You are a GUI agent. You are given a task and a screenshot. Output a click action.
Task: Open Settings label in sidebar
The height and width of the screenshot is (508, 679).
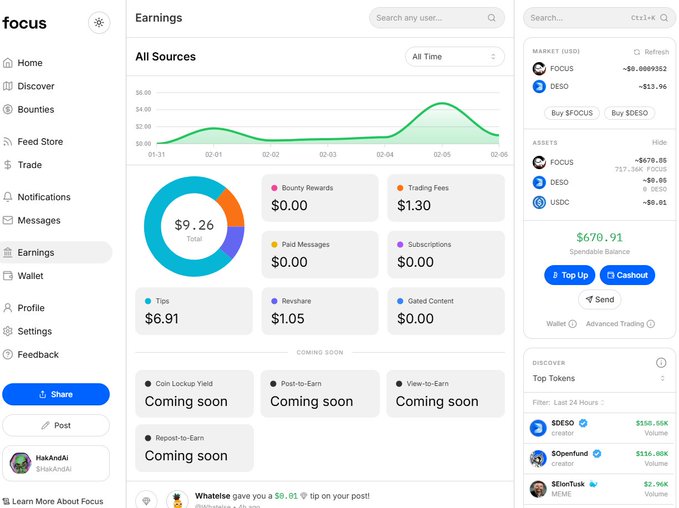click(35, 331)
